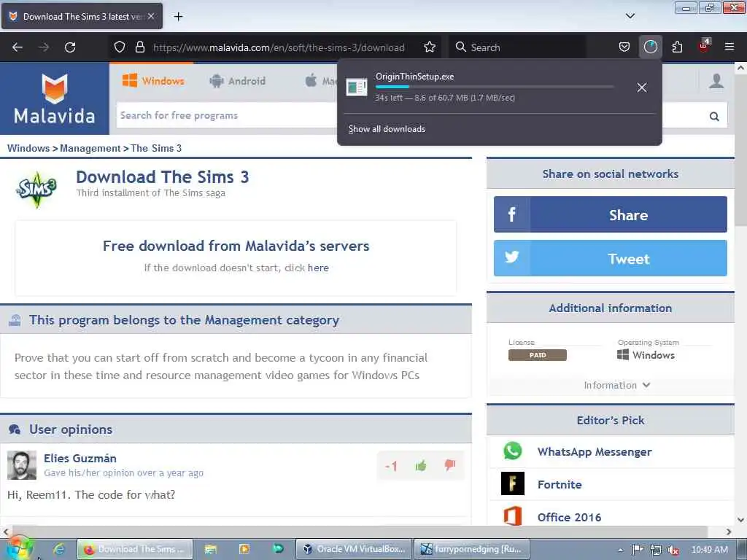This screenshot has width=747, height=560.
Task: Open the extensions puzzle icon
Action: (x=677, y=47)
